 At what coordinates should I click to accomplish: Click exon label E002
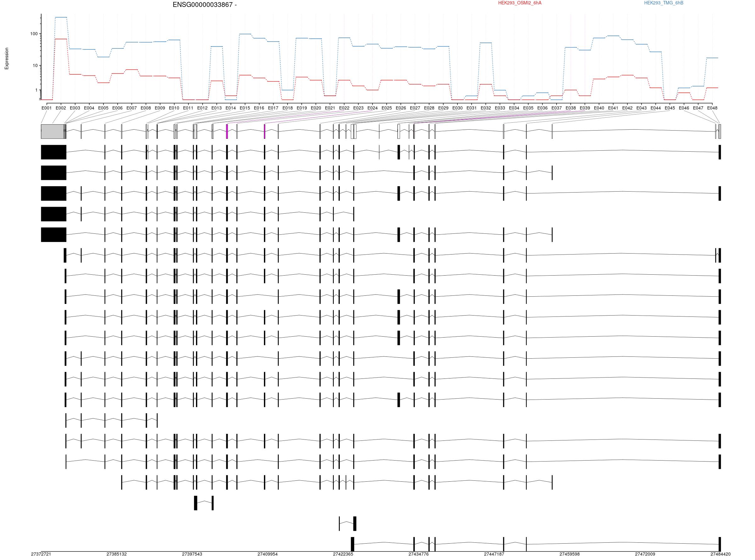pos(61,108)
